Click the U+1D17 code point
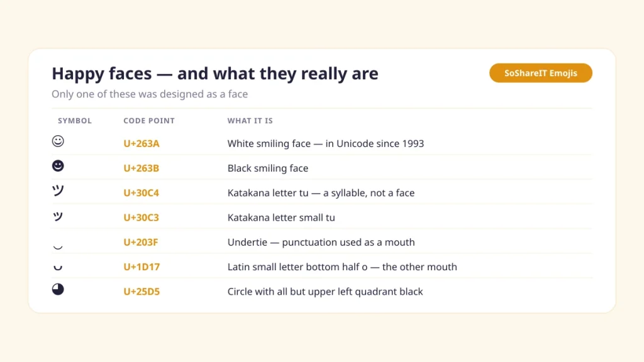Screen dimensions: 644x362 point(142,266)
